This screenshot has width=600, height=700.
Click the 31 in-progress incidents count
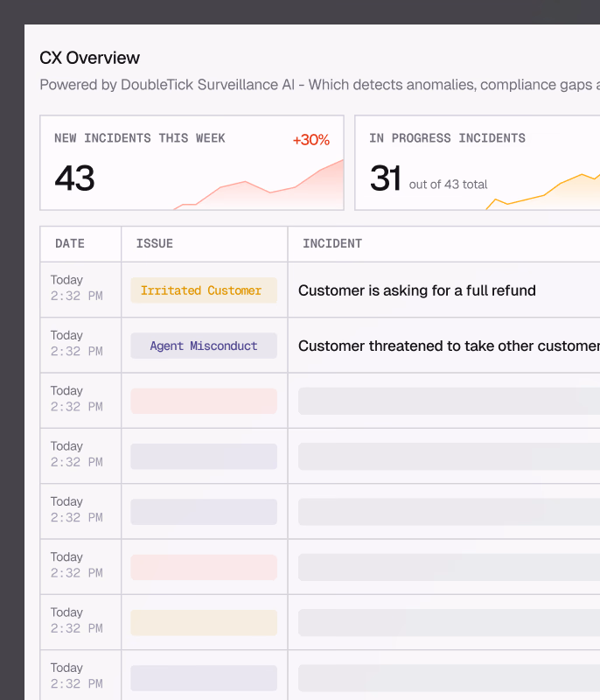tap(387, 178)
